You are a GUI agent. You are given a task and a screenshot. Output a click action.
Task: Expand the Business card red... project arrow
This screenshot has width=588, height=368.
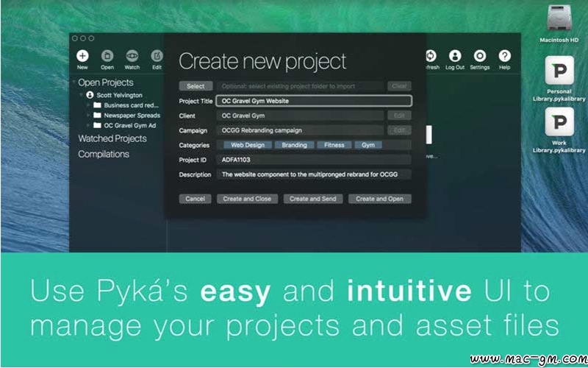tap(88, 105)
